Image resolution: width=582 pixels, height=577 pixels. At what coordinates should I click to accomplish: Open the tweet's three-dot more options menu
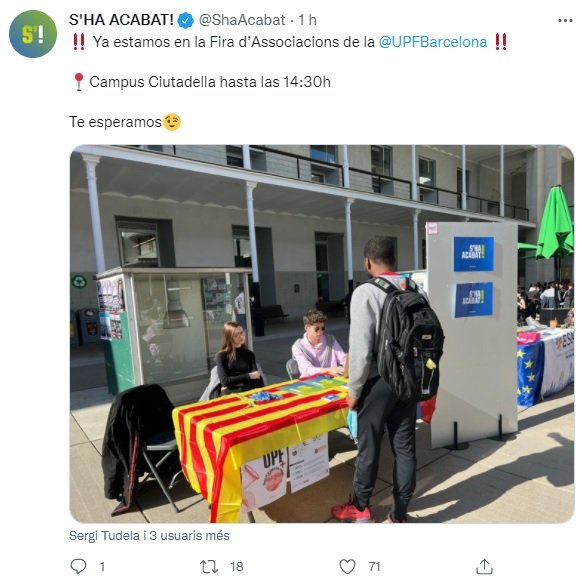coord(565,20)
